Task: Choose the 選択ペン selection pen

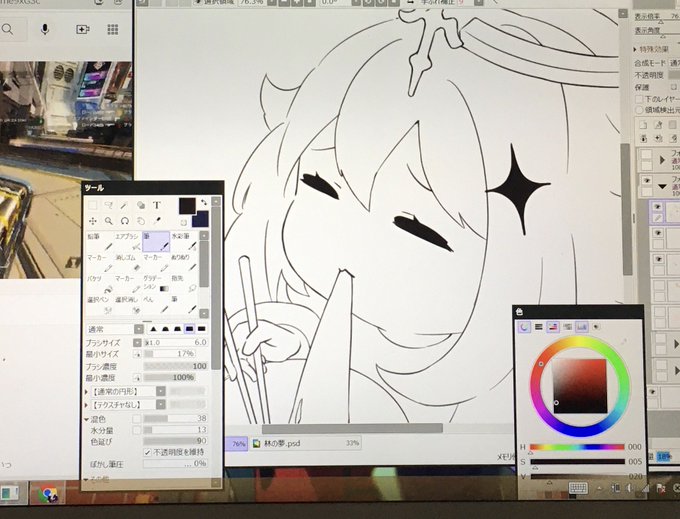Action: [100, 304]
